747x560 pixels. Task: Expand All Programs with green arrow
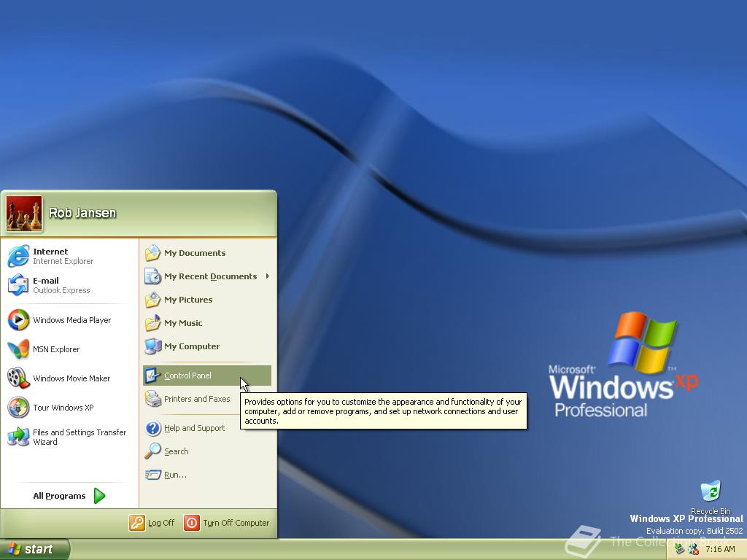(99, 496)
